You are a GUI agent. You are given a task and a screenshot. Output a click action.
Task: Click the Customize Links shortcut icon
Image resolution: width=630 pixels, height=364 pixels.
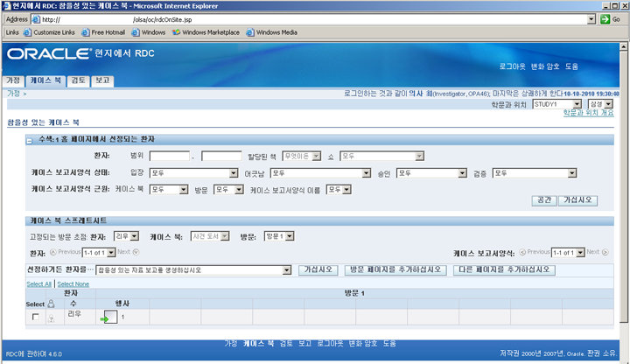point(27,32)
